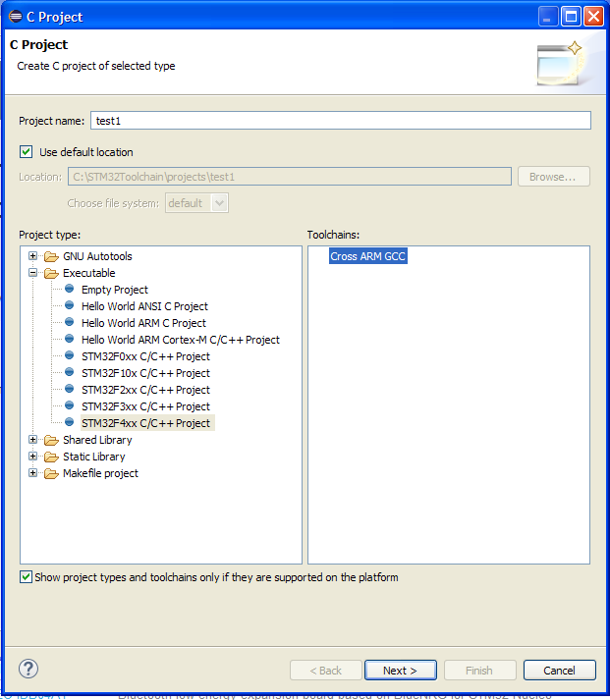Select Empty Project in project type list

coord(115,290)
